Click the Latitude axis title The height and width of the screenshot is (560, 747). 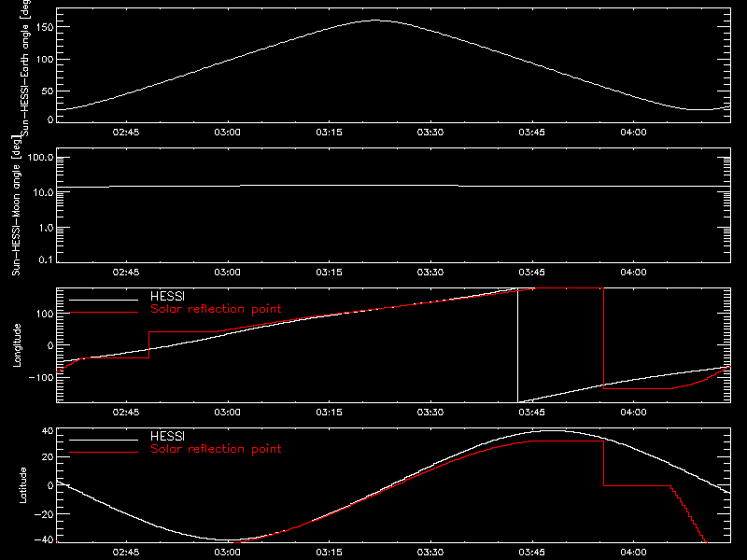click(x=22, y=485)
